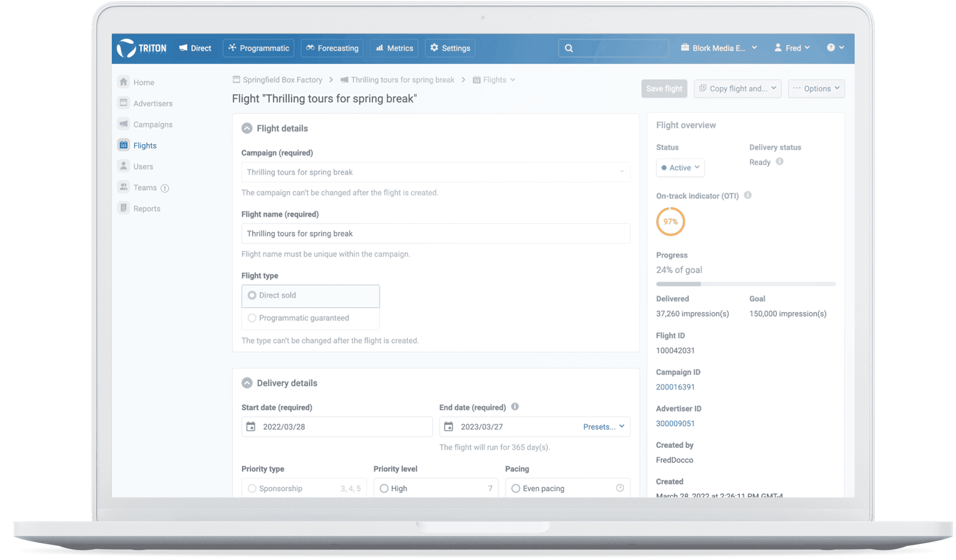Click the OTI info icon
This screenshot has width=956, height=560.
click(747, 195)
